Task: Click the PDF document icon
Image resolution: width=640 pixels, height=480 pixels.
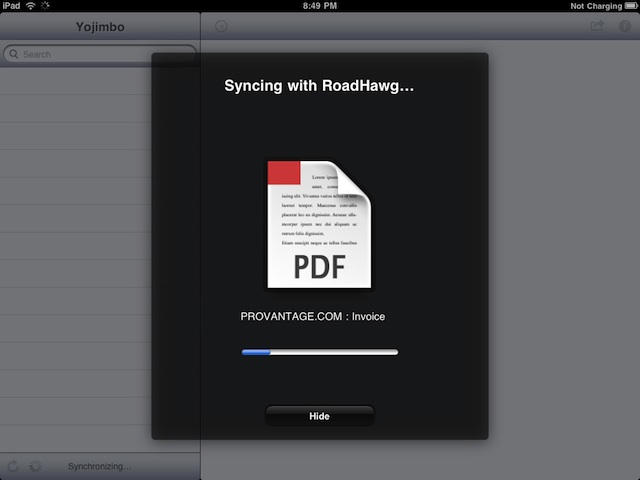Action: pyautogui.click(x=319, y=224)
